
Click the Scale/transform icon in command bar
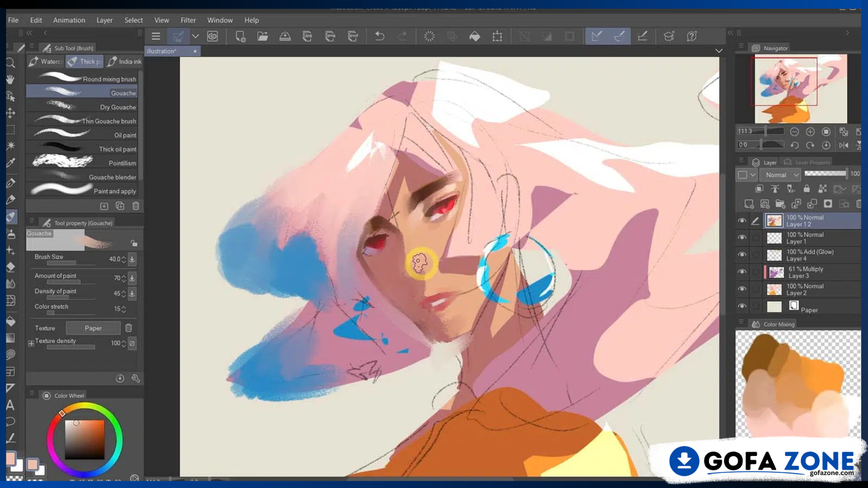point(497,36)
